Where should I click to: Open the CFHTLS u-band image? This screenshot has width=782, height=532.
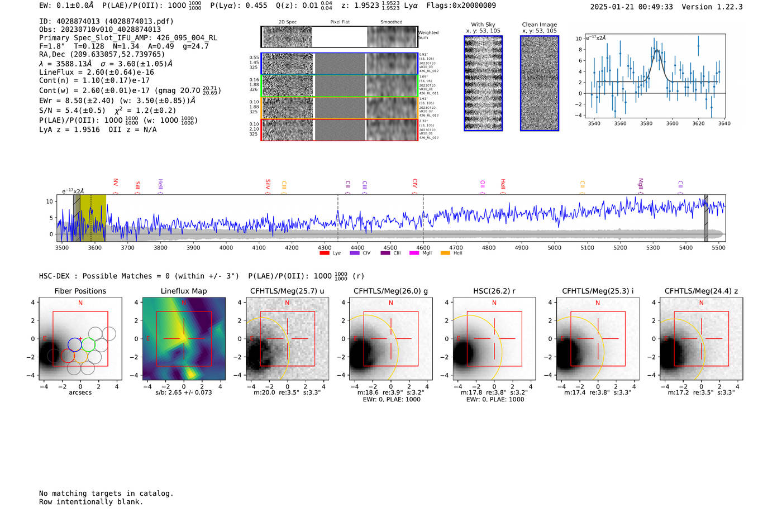287,339
